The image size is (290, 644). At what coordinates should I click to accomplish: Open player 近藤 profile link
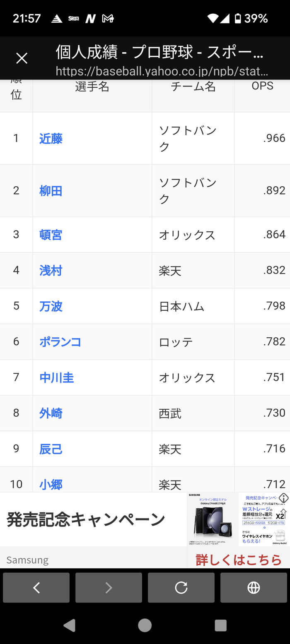coord(51,139)
